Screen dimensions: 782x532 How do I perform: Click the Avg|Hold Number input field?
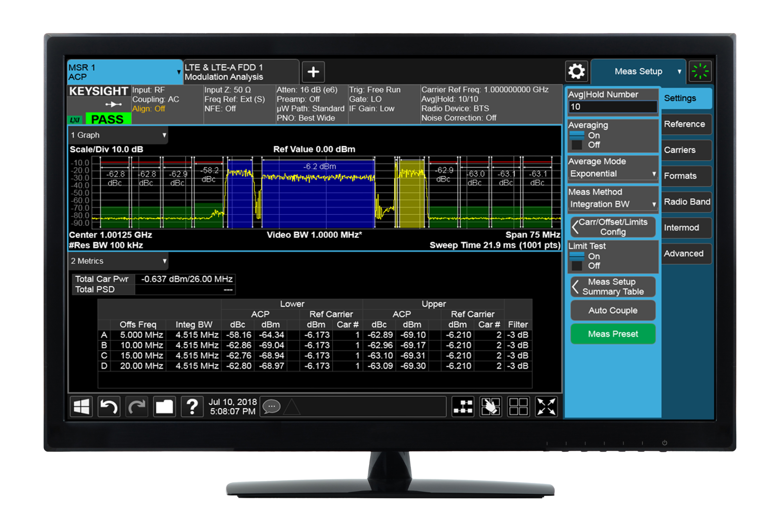click(x=613, y=107)
